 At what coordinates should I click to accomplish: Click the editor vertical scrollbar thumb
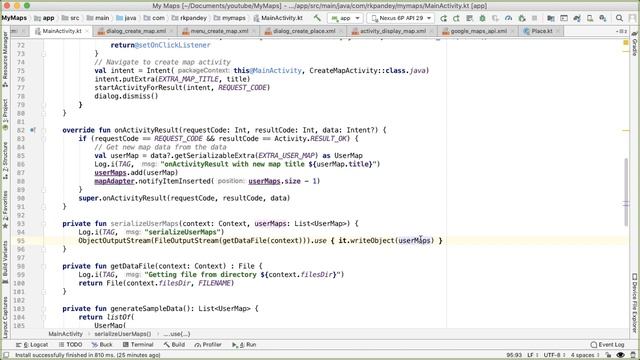point(626,192)
